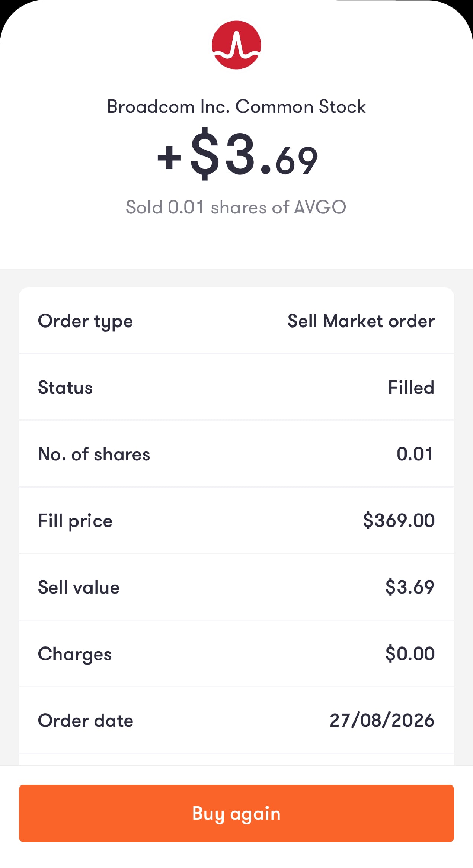Image resolution: width=473 pixels, height=868 pixels.
Task: Tap the Sell Market order value
Action: click(361, 321)
